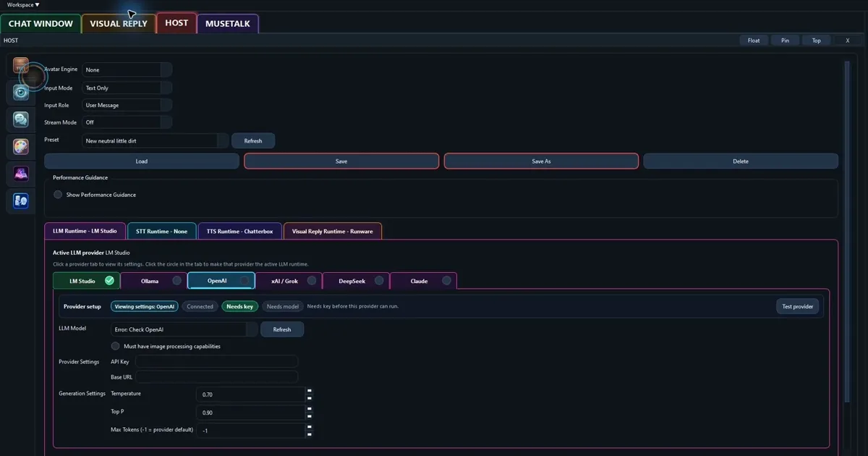Switch to the CHAT WINDOW tab
Screen dimensions: 868x456
pyautogui.click(x=41, y=23)
